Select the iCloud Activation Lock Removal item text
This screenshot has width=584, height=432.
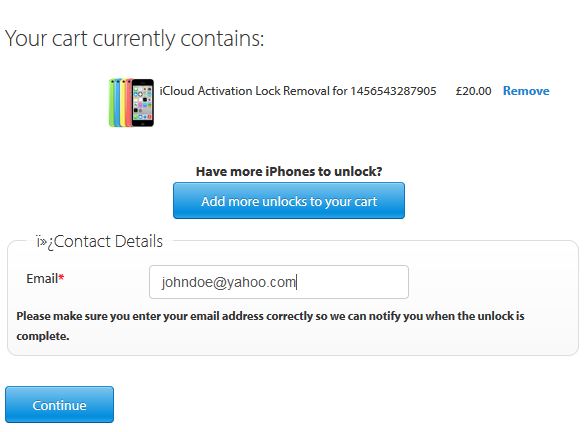pyautogui.click(x=298, y=91)
